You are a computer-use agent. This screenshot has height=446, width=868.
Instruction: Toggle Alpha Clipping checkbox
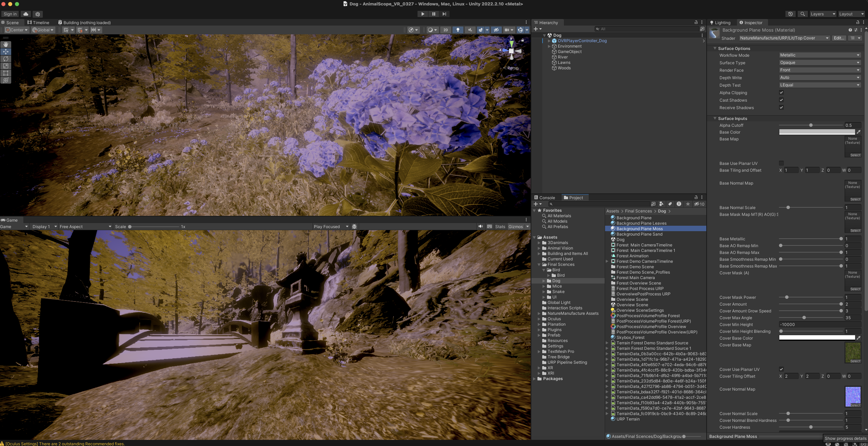(x=781, y=92)
